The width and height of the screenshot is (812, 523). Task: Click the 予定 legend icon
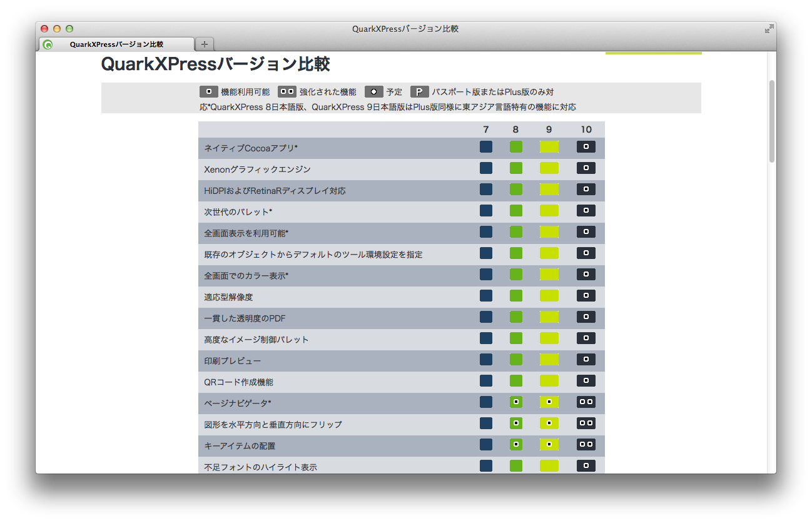[x=373, y=91]
